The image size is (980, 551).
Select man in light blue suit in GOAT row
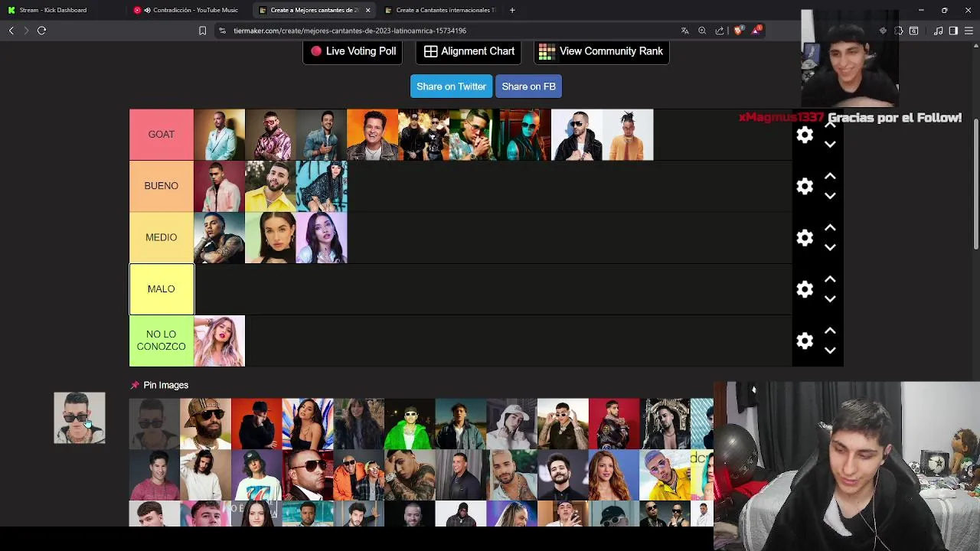click(x=219, y=135)
